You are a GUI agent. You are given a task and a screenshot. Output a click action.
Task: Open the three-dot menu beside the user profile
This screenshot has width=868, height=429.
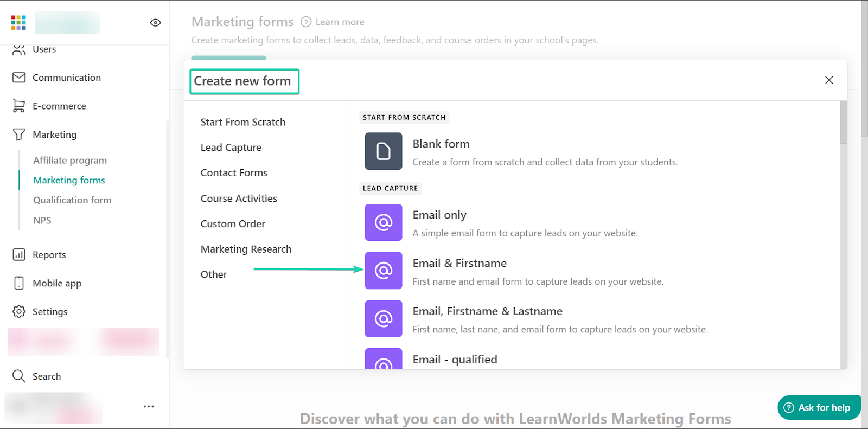click(x=149, y=406)
